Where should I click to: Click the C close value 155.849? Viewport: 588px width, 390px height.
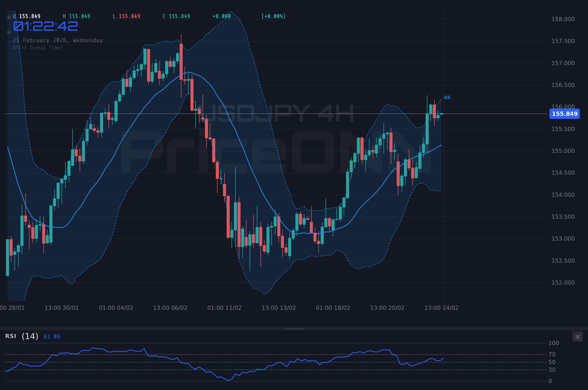coord(179,16)
